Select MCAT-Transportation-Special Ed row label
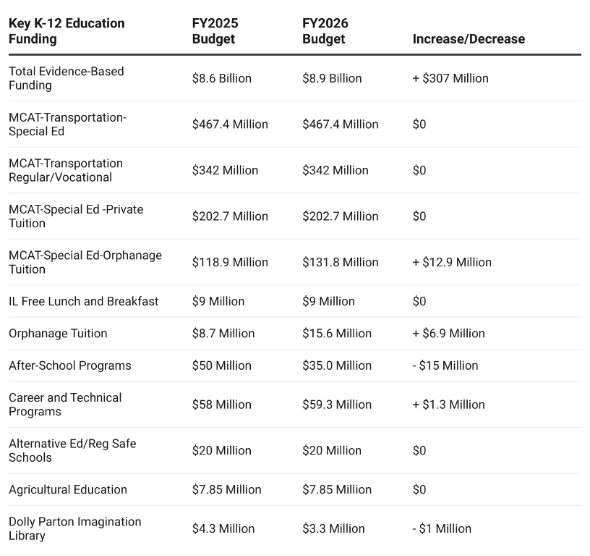The width and height of the screenshot is (590, 556). pyautogui.click(x=68, y=124)
